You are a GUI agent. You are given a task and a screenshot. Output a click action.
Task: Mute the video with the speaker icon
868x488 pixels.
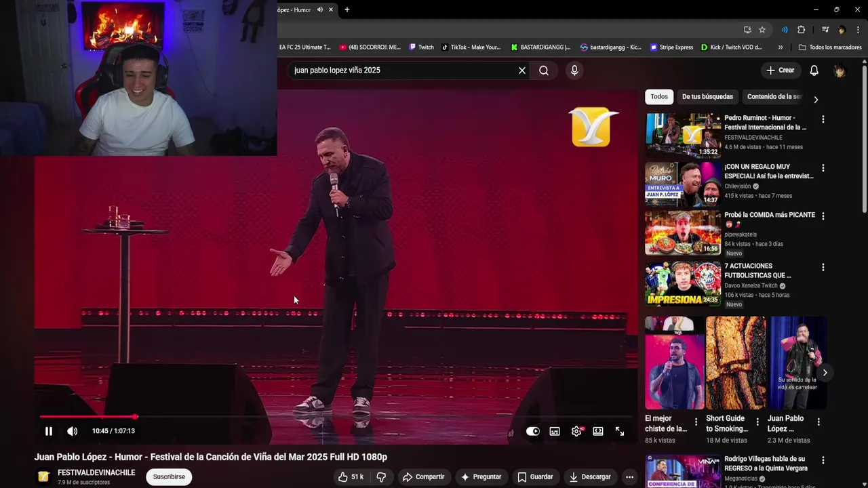point(73,431)
